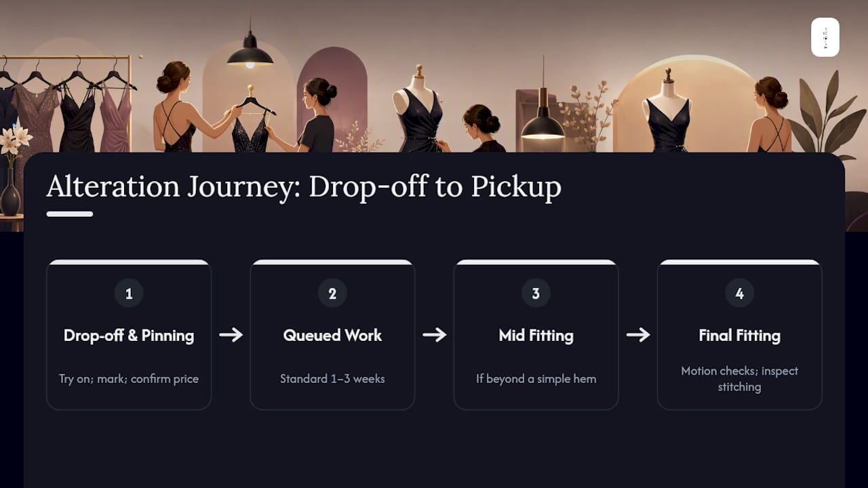Click 'If beyond a simple hem' text

pyautogui.click(x=536, y=379)
